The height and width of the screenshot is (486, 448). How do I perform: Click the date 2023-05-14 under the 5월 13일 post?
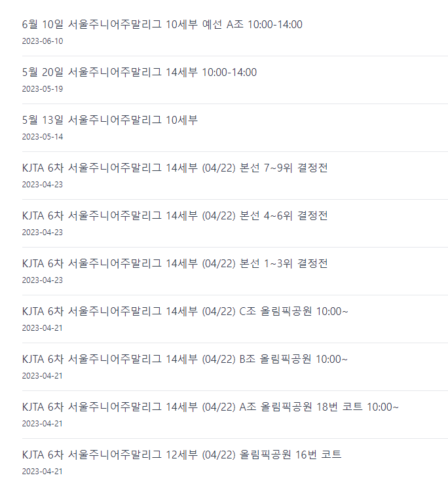pyautogui.click(x=43, y=137)
